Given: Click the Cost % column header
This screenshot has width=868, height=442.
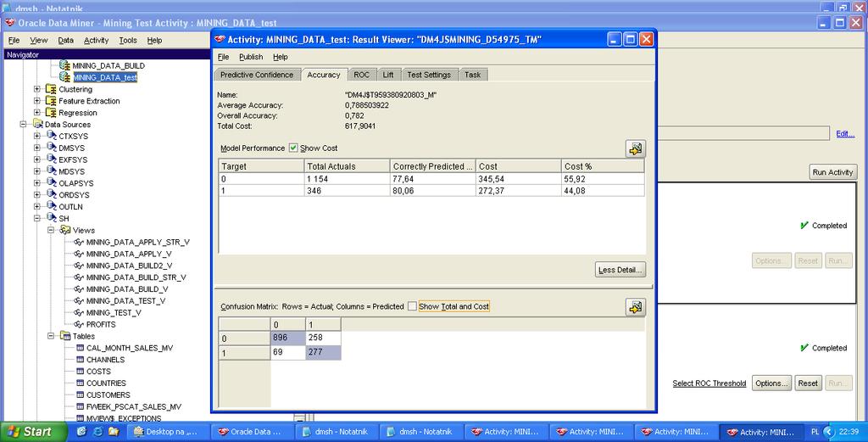Looking at the screenshot, I should pyautogui.click(x=603, y=166).
